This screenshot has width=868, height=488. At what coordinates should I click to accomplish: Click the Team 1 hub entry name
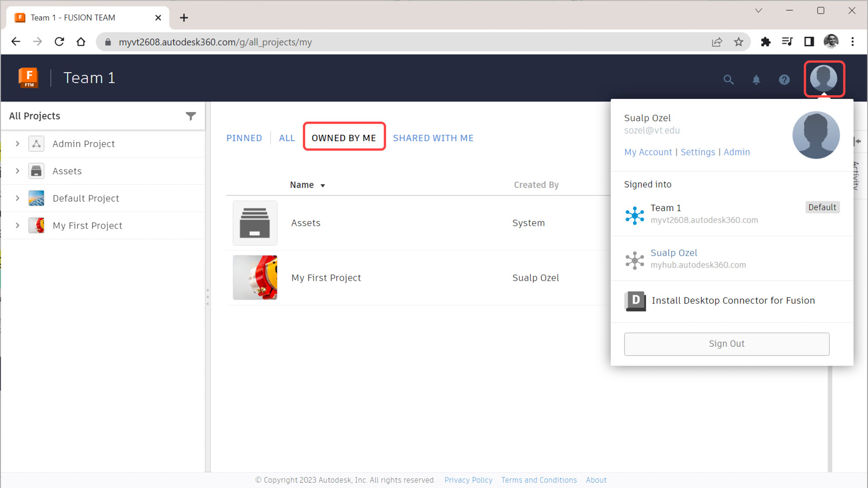click(665, 208)
